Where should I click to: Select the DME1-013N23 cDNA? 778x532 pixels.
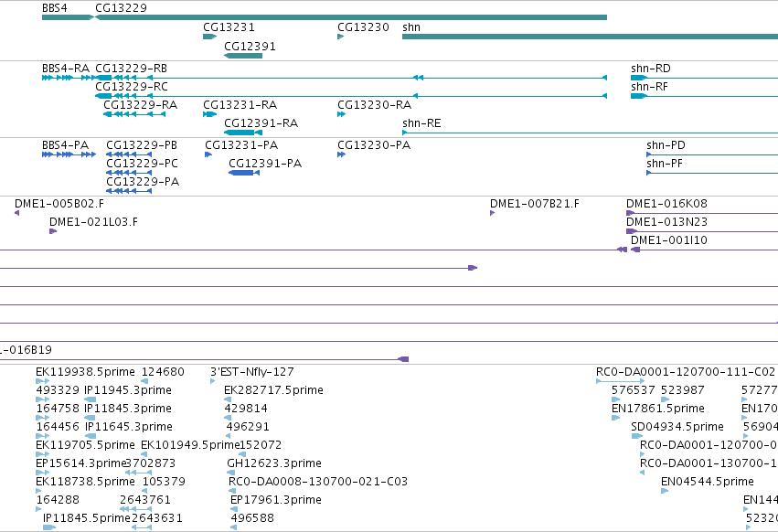tap(702, 231)
